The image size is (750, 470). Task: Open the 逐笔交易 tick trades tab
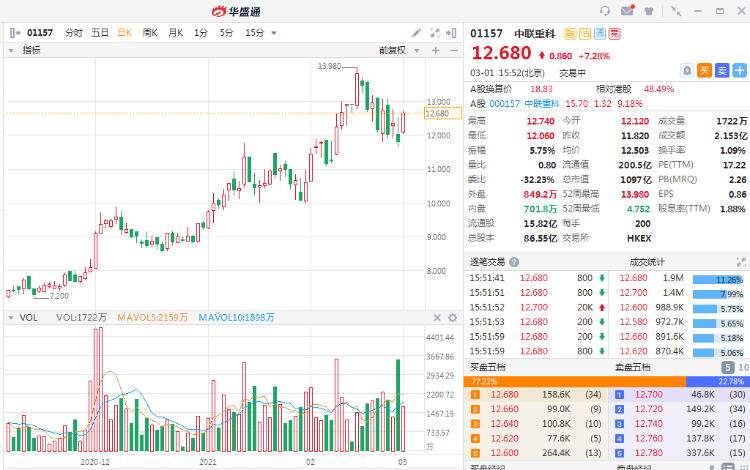pos(487,262)
